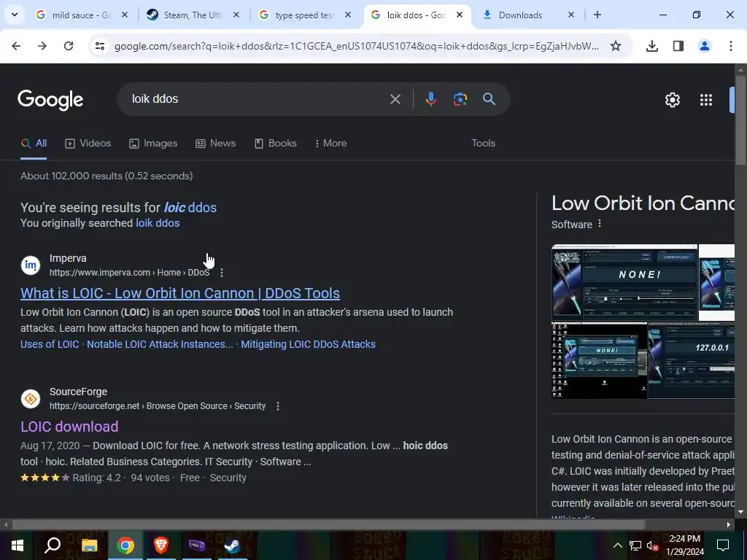This screenshot has height=560, width=747.
Task: Show hidden system tray icons
Action: [617, 545]
